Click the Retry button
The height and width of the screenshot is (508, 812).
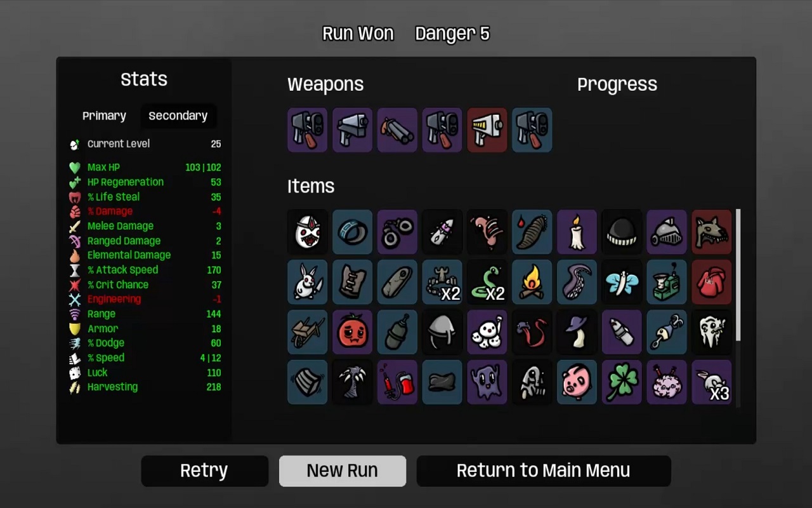pyautogui.click(x=204, y=471)
